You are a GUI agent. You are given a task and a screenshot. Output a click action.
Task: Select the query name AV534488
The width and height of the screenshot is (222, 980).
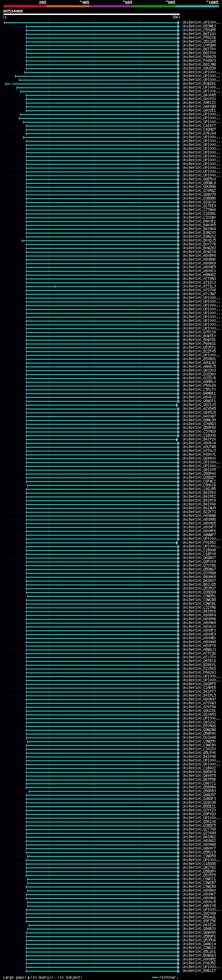tap(13, 11)
